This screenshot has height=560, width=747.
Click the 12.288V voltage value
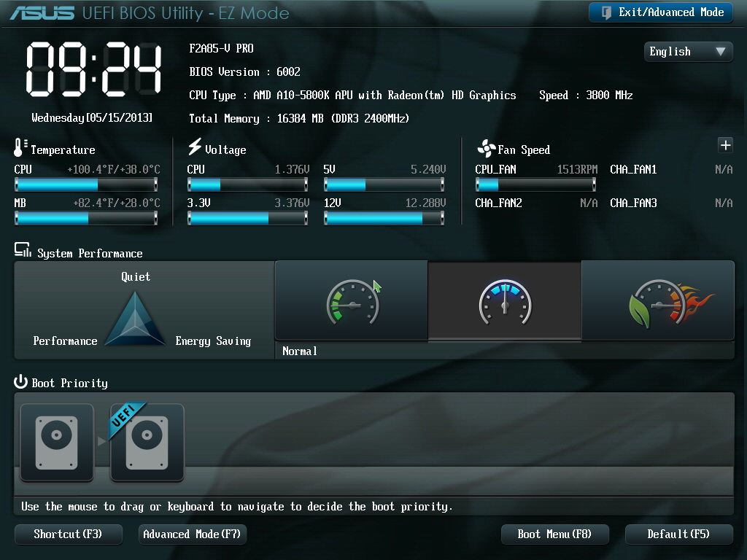[425, 203]
